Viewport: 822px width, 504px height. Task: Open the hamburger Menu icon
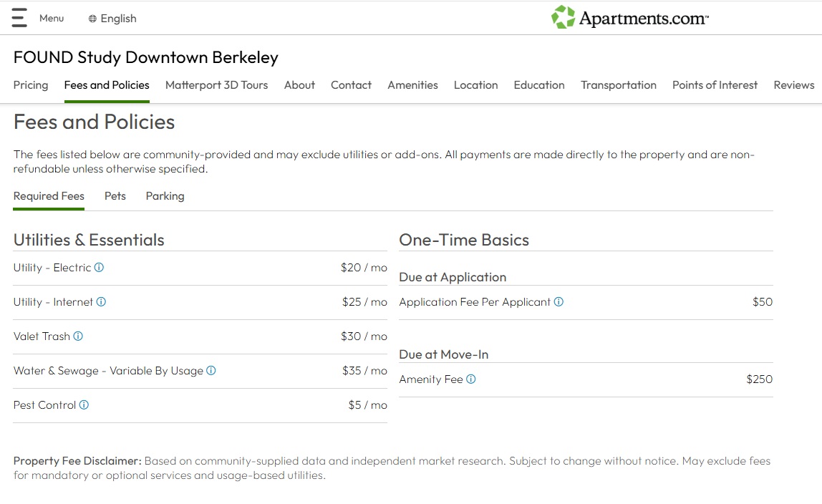click(19, 18)
